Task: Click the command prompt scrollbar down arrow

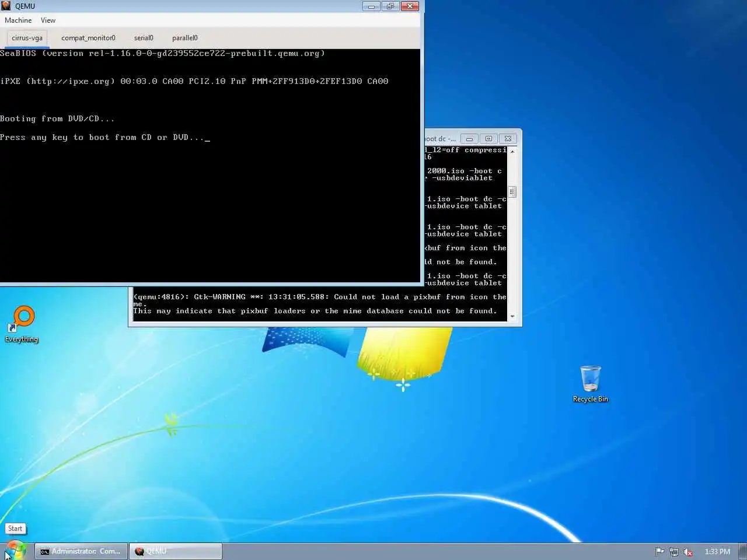Action: pos(512,317)
